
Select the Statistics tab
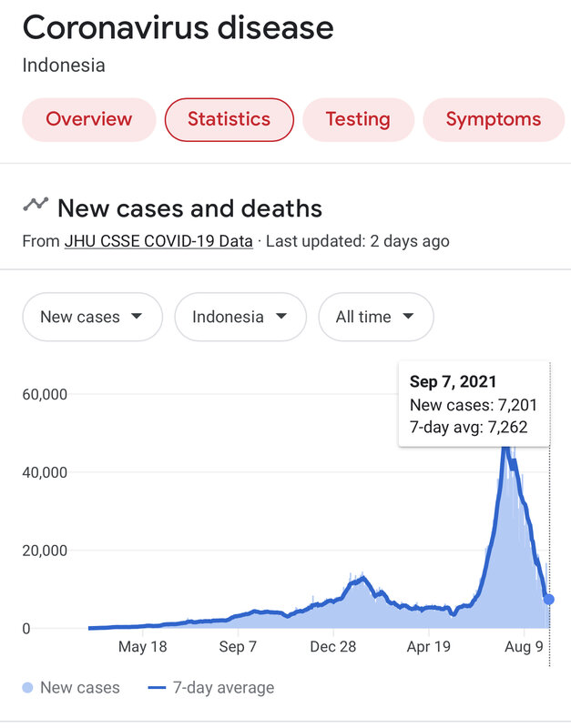click(x=229, y=119)
